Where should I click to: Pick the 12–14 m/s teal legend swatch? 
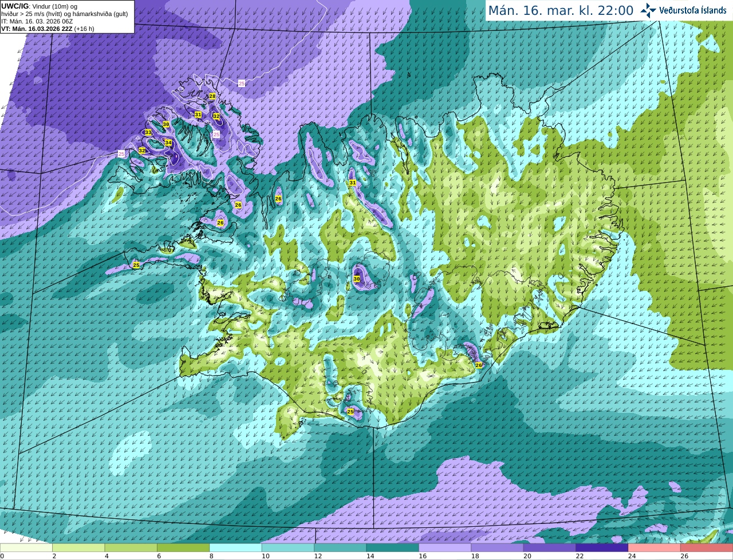click(x=341, y=548)
